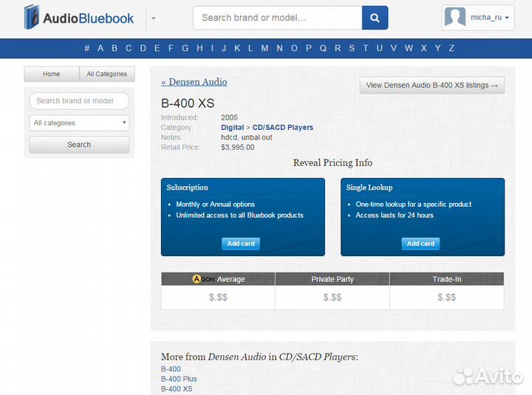This screenshot has width=532, height=395.
Task: Focus the sidebar Search brand or model field
Action: coord(79,100)
